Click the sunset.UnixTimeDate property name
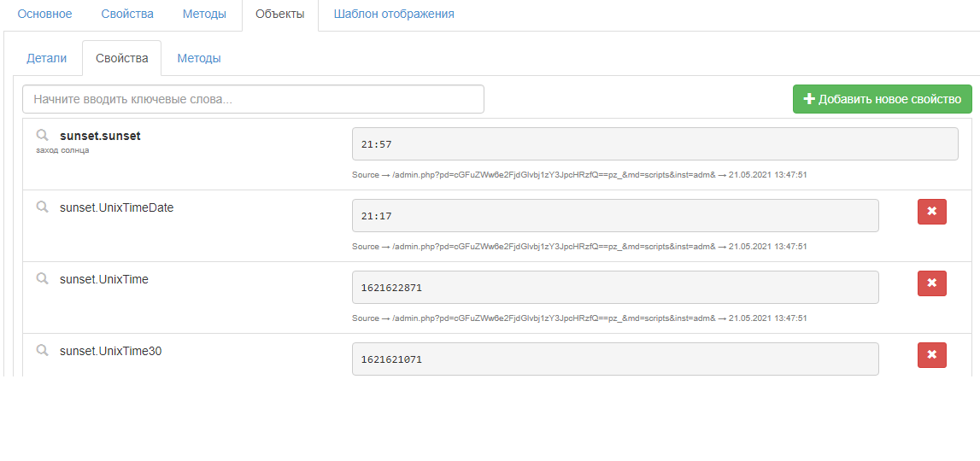 116,207
